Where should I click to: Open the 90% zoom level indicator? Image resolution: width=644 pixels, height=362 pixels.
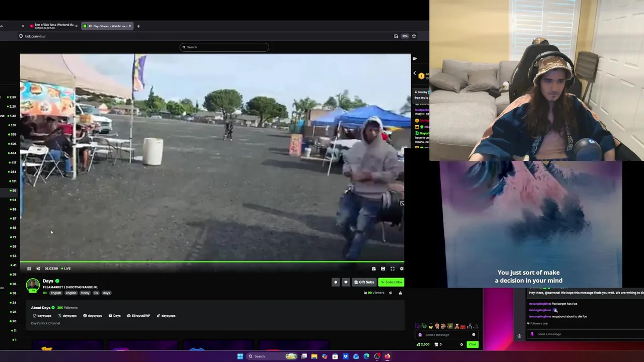click(x=405, y=36)
